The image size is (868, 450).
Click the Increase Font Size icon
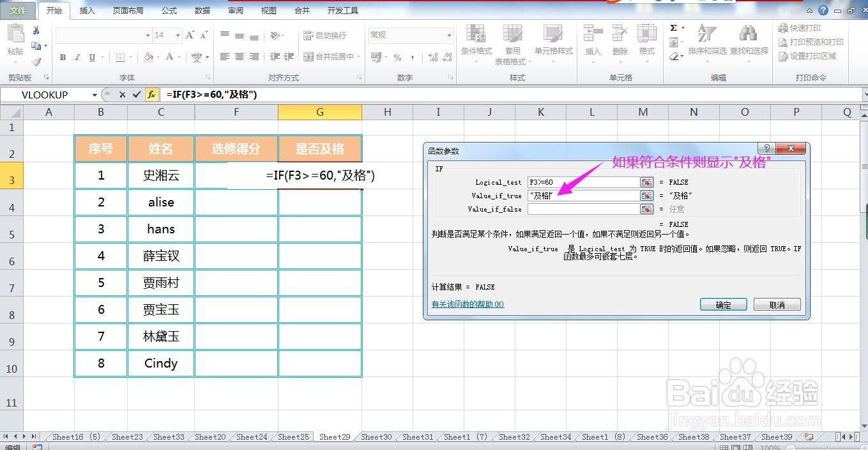coord(190,35)
